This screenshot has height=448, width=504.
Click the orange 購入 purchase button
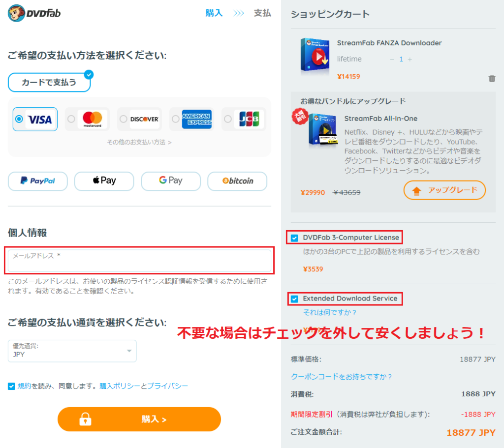tap(139, 419)
